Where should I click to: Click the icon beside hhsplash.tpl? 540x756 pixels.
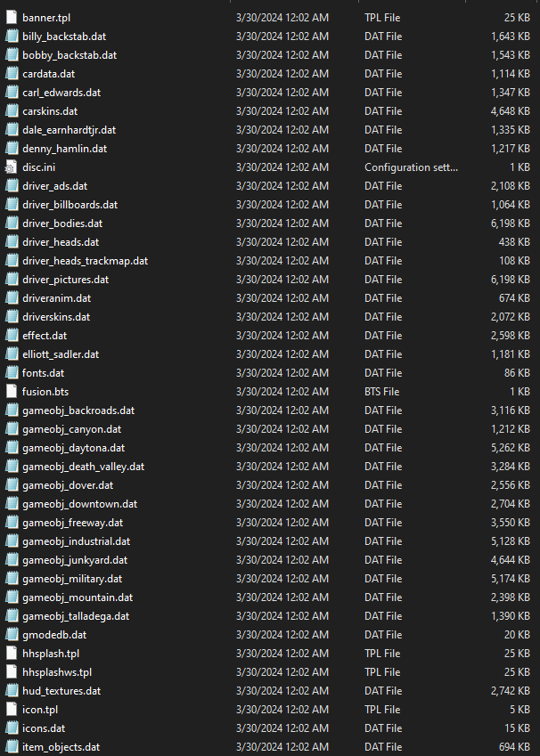coord(12,654)
